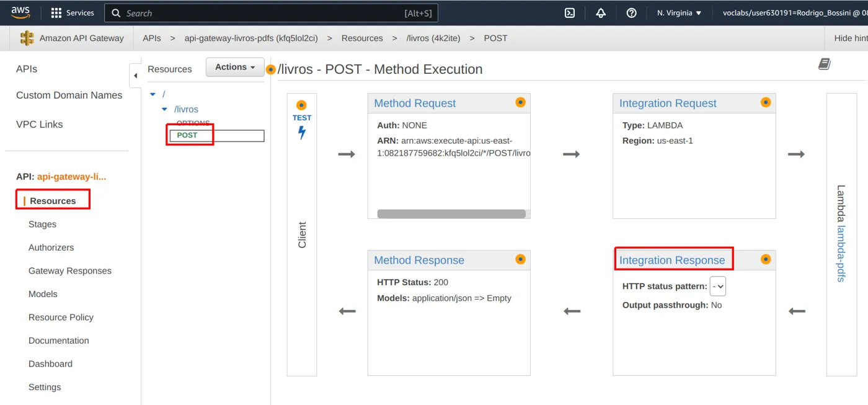Select the OPTIONS method in tree
Viewport: 868px width, 405px height.
(x=193, y=123)
